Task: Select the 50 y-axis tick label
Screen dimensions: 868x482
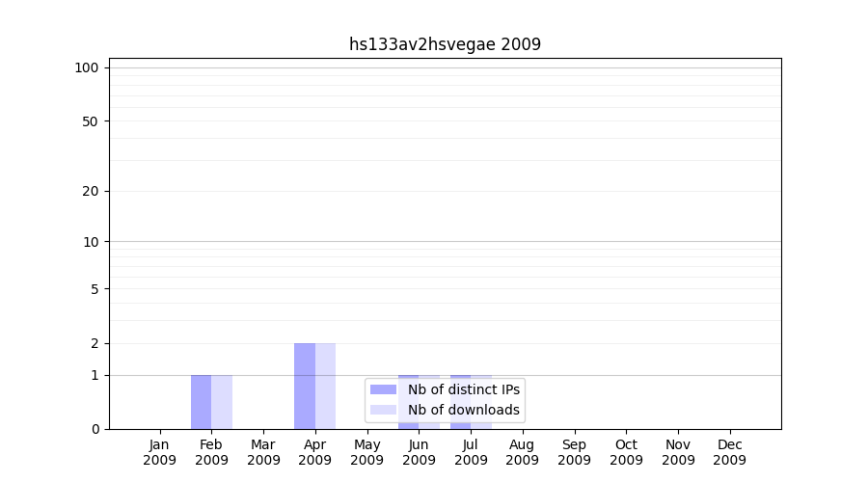Action: (x=90, y=121)
